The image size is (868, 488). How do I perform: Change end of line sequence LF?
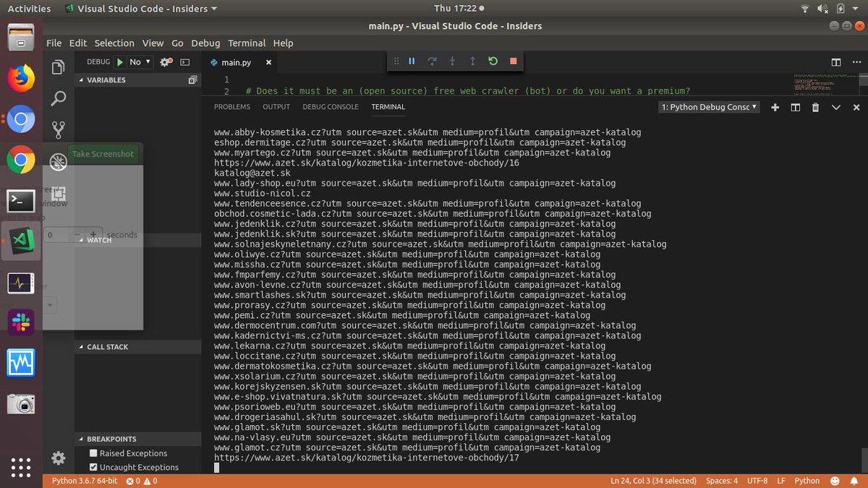coord(781,481)
